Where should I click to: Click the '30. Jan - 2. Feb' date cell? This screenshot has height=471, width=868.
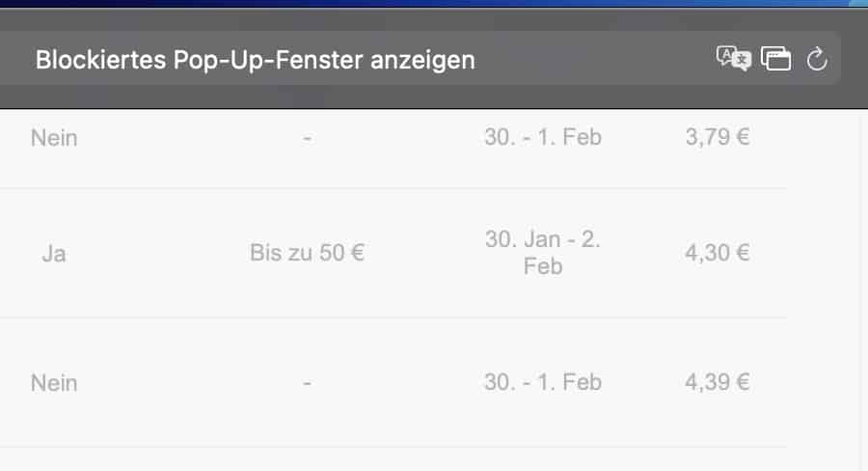(543, 253)
